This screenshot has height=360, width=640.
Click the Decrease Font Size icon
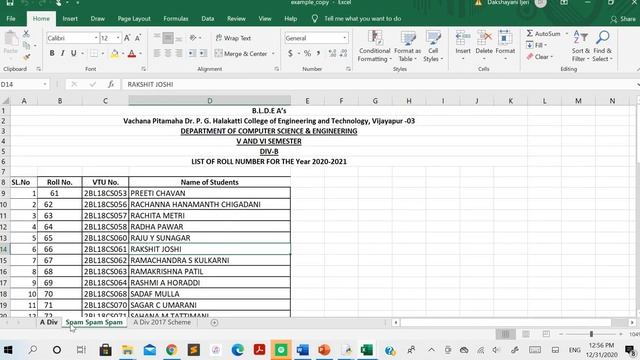coord(138,38)
